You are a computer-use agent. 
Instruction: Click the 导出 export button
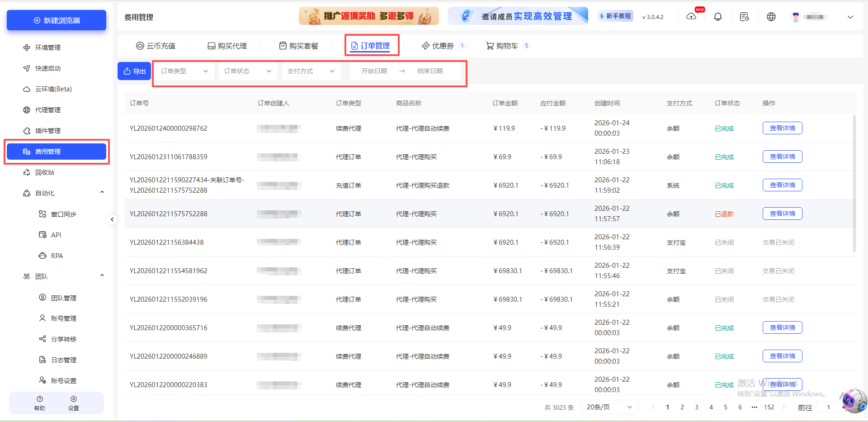134,71
